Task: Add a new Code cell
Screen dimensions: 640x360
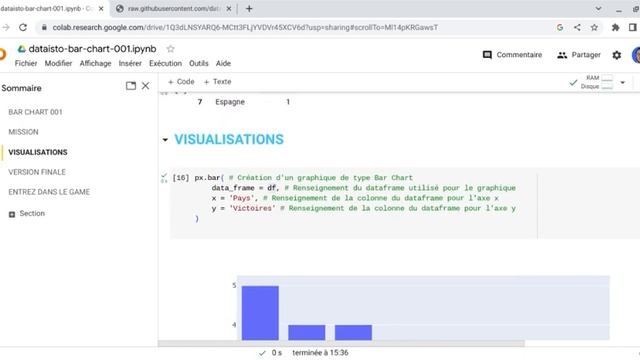Action: pyautogui.click(x=181, y=82)
